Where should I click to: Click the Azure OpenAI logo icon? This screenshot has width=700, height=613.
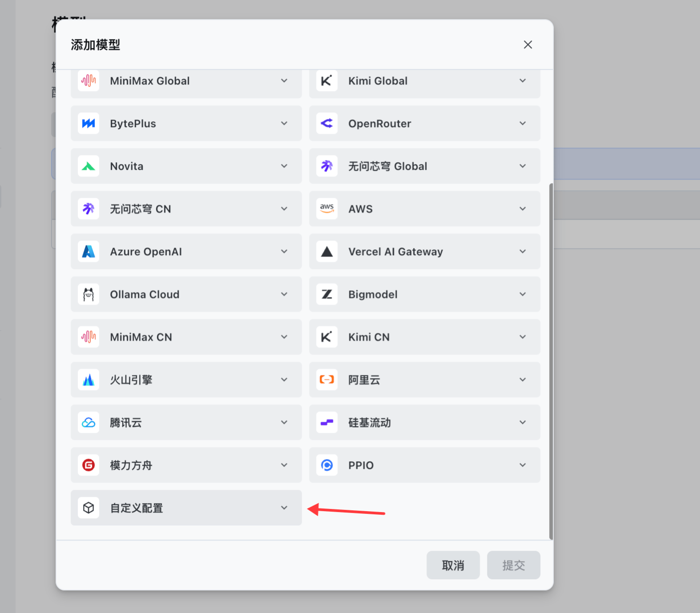pyautogui.click(x=88, y=252)
